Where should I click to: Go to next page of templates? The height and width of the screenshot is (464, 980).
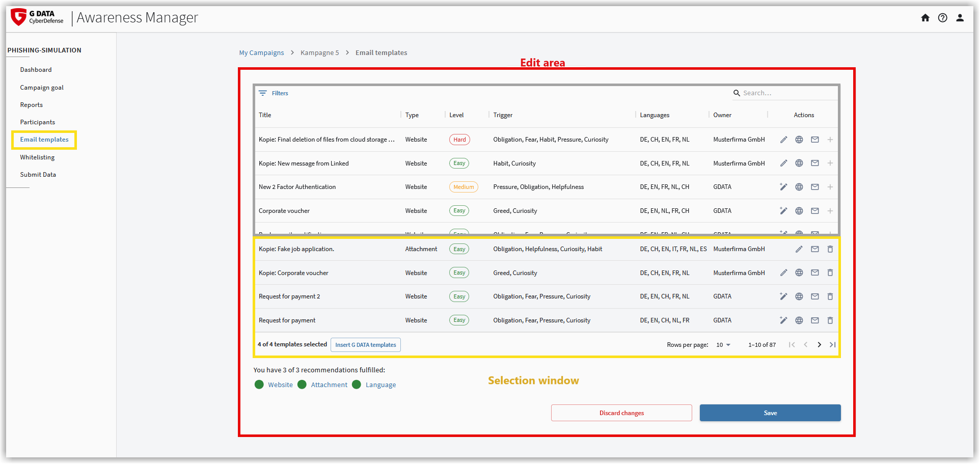point(820,345)
